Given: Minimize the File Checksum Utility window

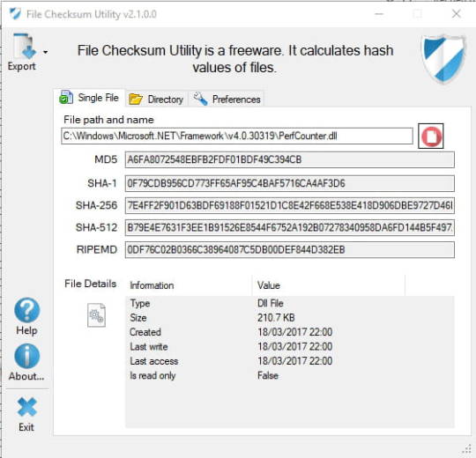Looking at the screenshot, I should [379, 13].
